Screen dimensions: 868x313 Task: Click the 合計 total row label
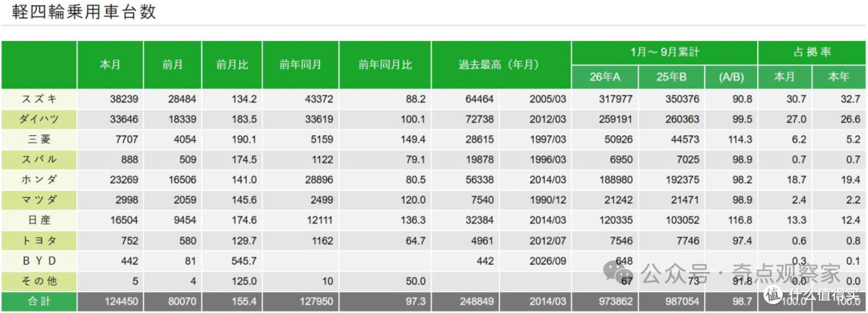[x=39, y=302]
